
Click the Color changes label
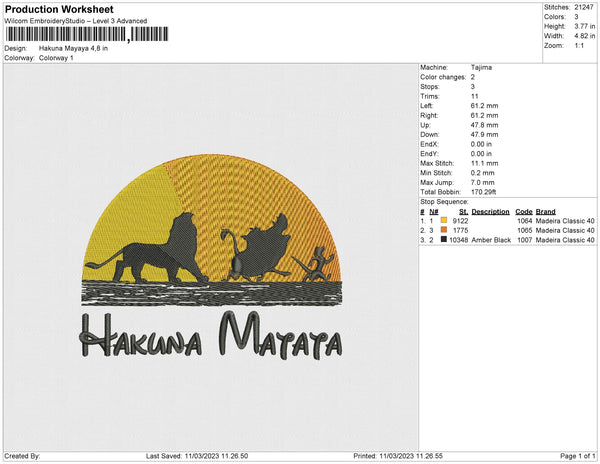pyautogui.click(x=443, y=77)
